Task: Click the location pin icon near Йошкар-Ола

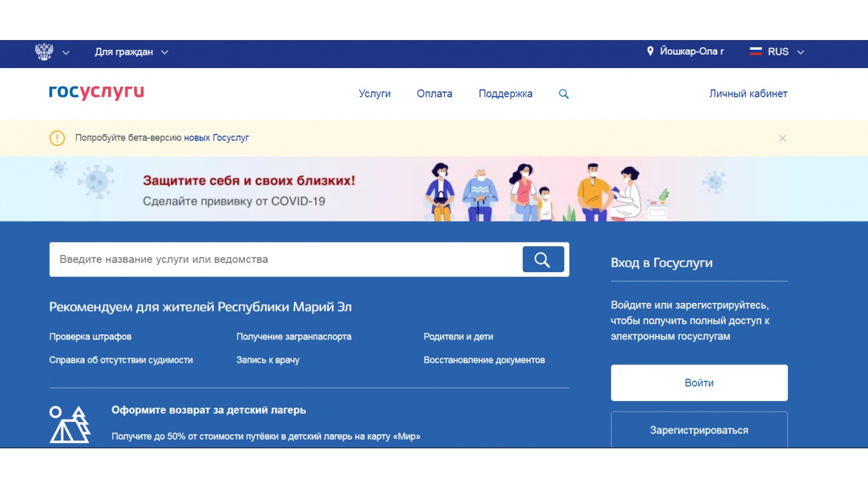Action: tap(650, 51)
